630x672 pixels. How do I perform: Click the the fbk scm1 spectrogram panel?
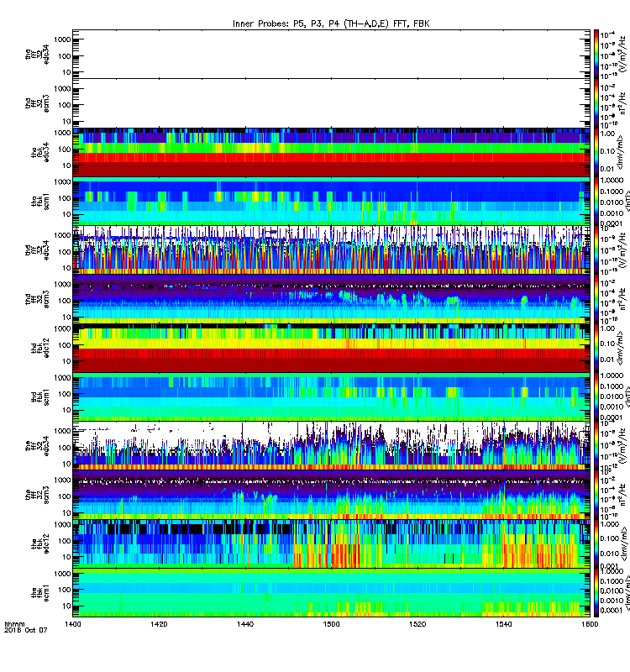(x=331, y=593)
